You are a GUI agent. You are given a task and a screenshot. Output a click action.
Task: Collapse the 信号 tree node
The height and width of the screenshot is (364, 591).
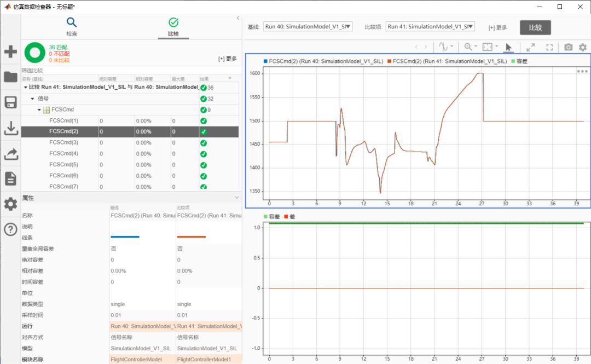(x=32, y=99)
